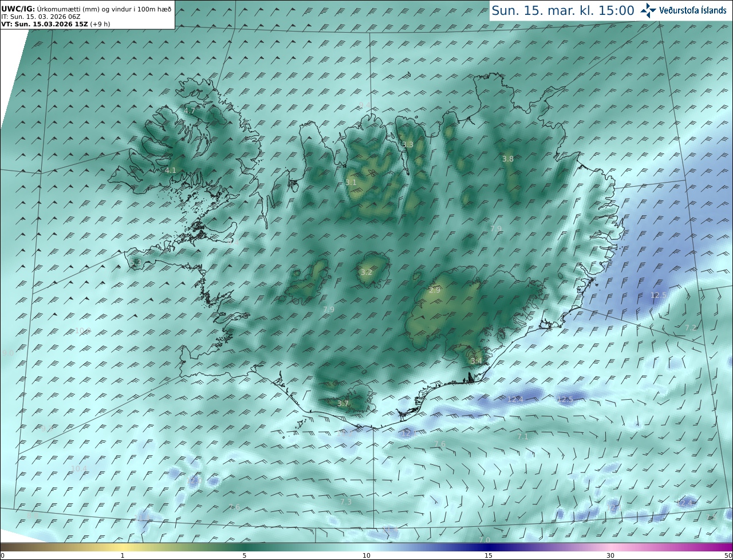Screen dimensions: 733x560
Task: Click the 'Sun. 15. mar. kl. 15:00' timestamp
Action: tap(563, 10)
